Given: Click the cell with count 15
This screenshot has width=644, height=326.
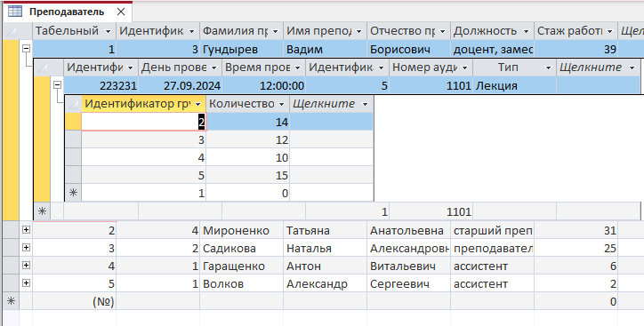Looking at the screenshot, I should tap(248, 175).
